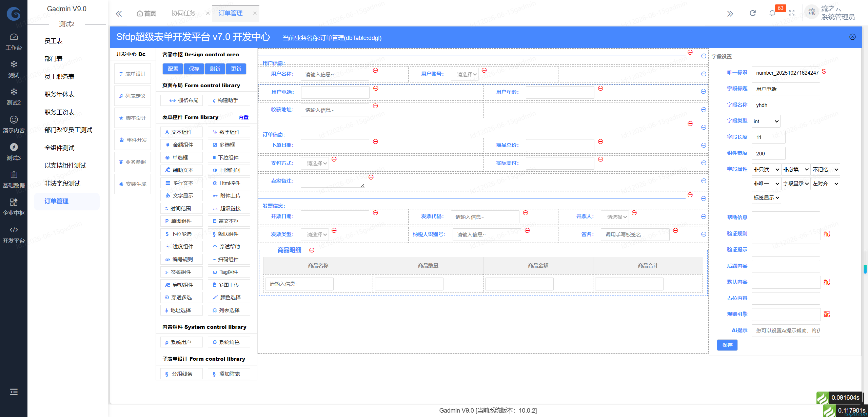
Task: Click the 组件宽度 input showing 200
Action: 768,154
